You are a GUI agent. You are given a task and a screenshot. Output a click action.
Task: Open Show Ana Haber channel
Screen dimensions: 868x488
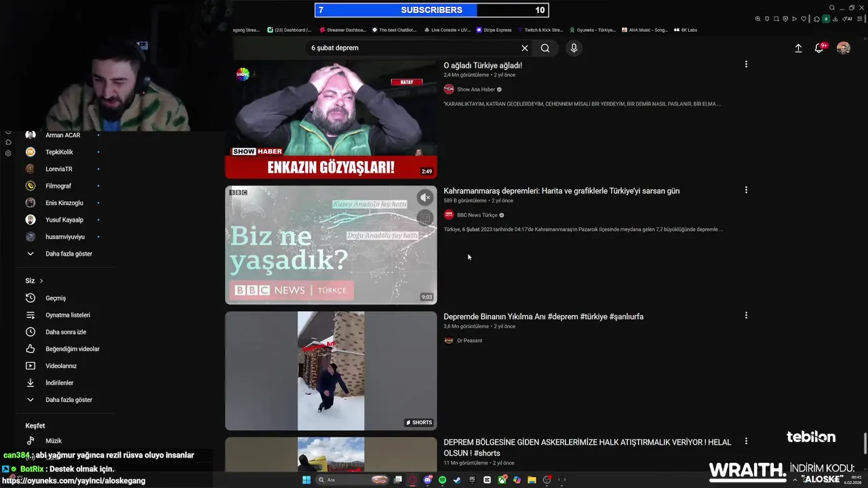tap(476, 89)
